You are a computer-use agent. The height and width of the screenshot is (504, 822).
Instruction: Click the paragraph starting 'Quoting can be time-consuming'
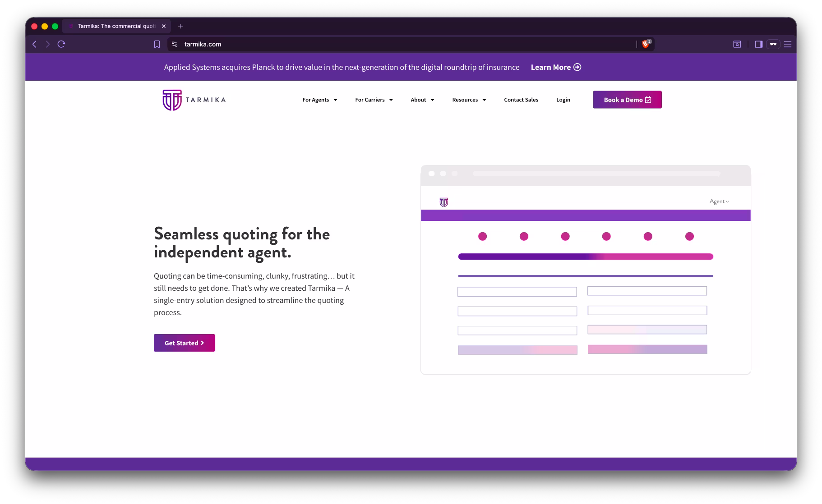tap(254, 294)
